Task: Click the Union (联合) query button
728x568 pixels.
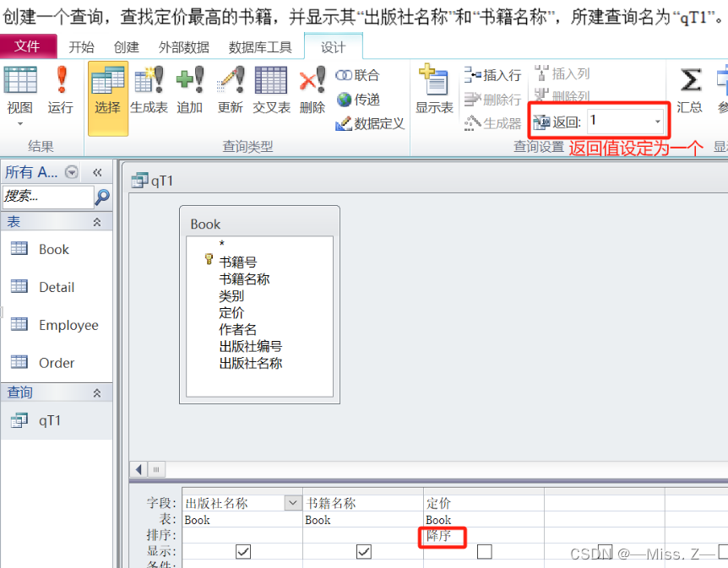Action: click(x=357, y=75)
